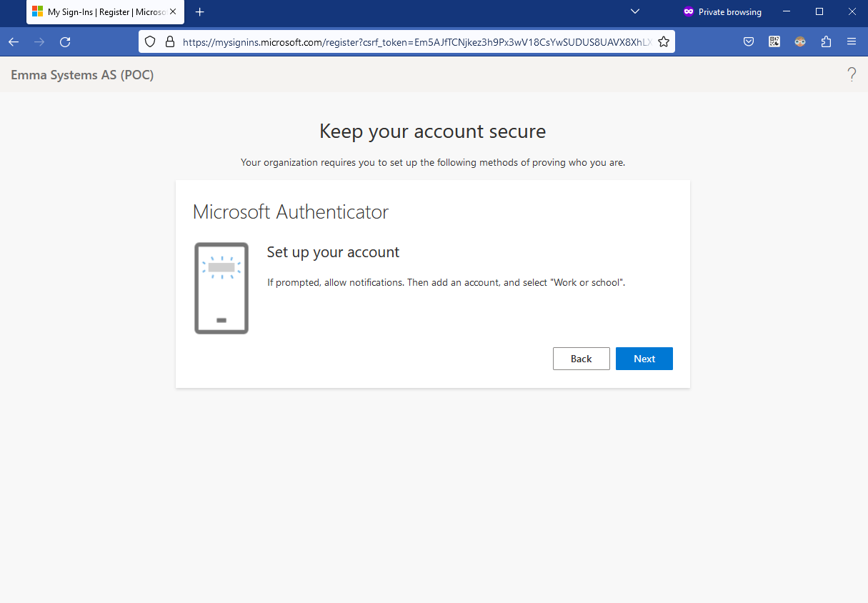
Task: Click the Private browsing indicator
Action: tap(722, 12)
